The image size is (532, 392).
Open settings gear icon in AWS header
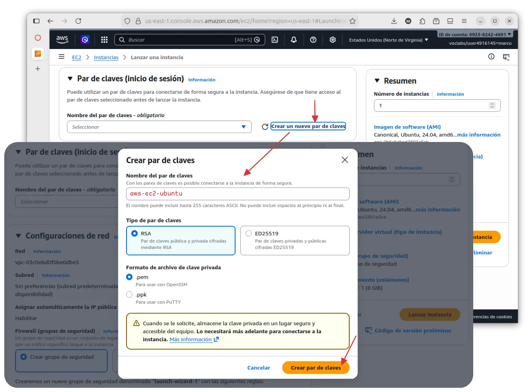tap(333, 40)
